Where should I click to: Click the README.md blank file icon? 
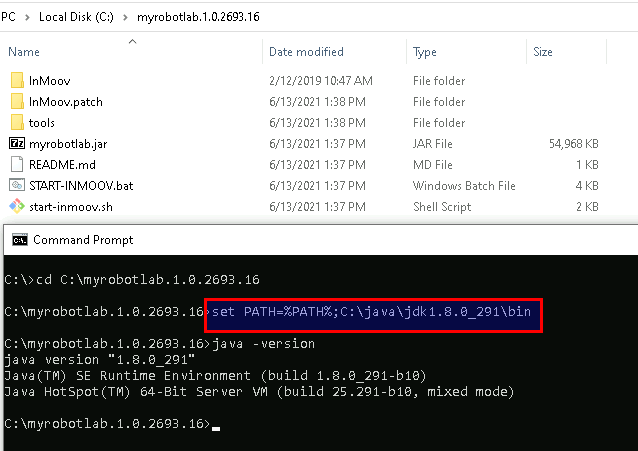tap(17, 164)
